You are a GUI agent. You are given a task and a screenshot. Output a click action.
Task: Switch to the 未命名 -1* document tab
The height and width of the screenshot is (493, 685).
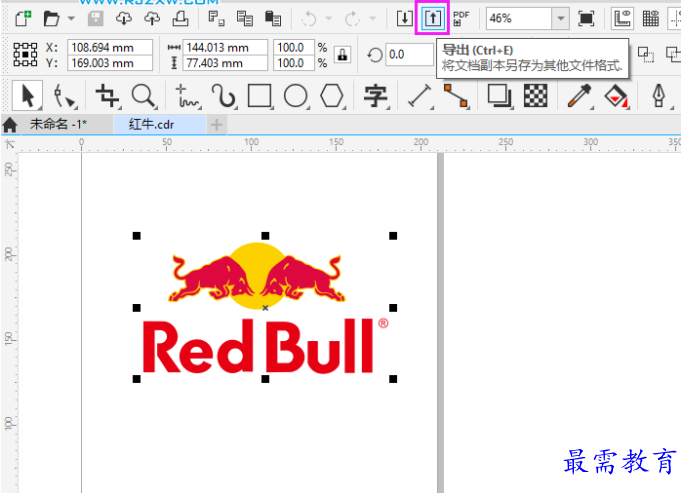pyautogui.click(x=59, y=124)
